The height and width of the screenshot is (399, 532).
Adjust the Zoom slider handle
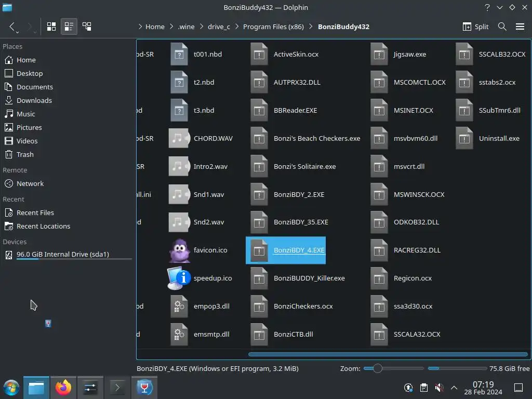[x=377, y=368]
